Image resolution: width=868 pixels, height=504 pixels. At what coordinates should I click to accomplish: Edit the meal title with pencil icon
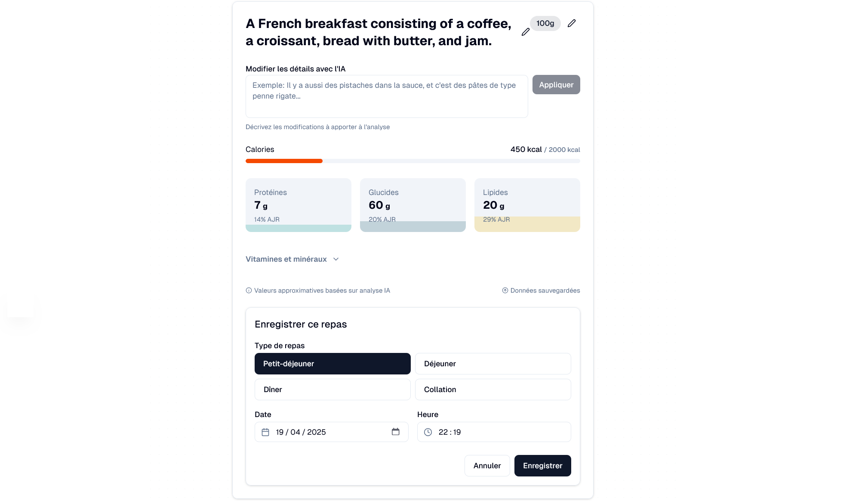pos(525,32)
